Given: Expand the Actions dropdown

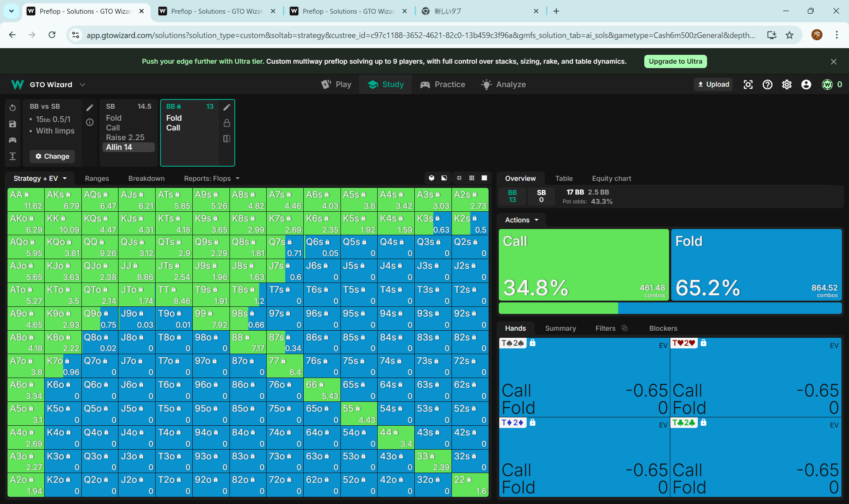Looking at the screenshot, I should (522, 220).
